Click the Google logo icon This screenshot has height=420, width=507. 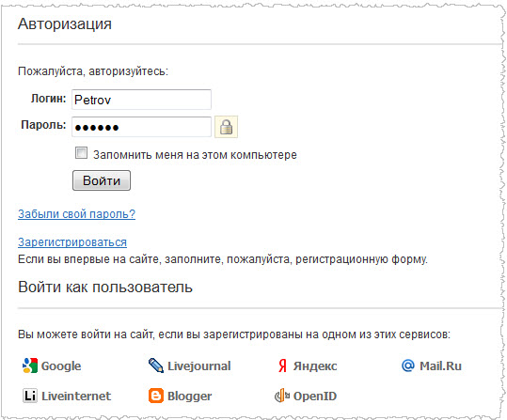(x=30, y=366)
